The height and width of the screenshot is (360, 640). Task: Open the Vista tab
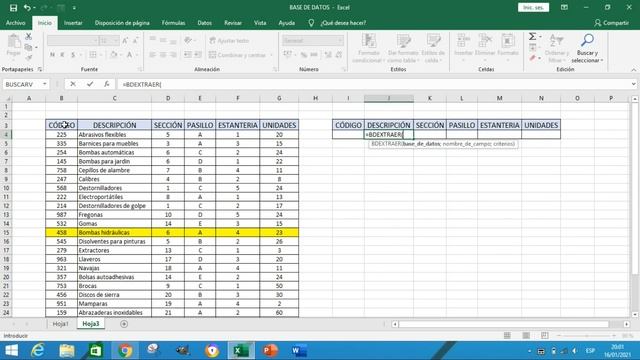[260, 23]
